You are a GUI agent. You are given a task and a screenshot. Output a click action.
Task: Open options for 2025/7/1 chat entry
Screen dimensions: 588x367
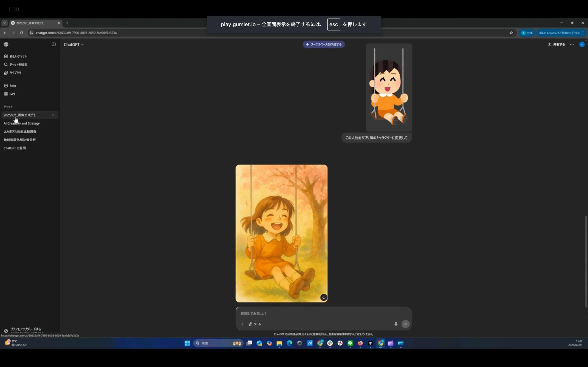(x=54, y=115)
